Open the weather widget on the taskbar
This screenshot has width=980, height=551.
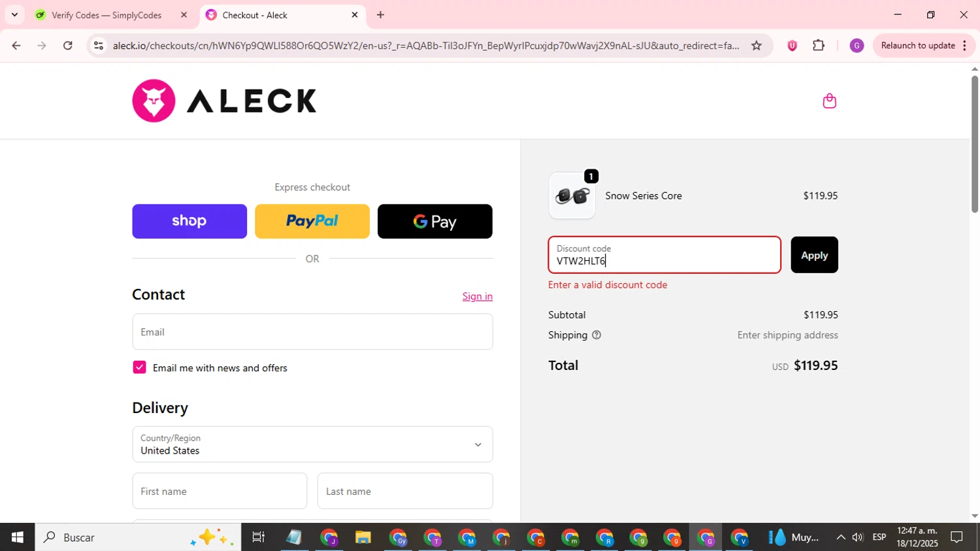[x=794, y=537]
